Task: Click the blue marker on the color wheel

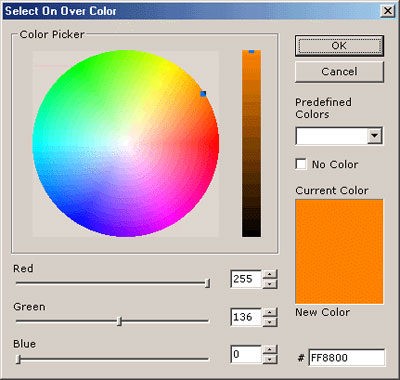Action: (203, 94)
